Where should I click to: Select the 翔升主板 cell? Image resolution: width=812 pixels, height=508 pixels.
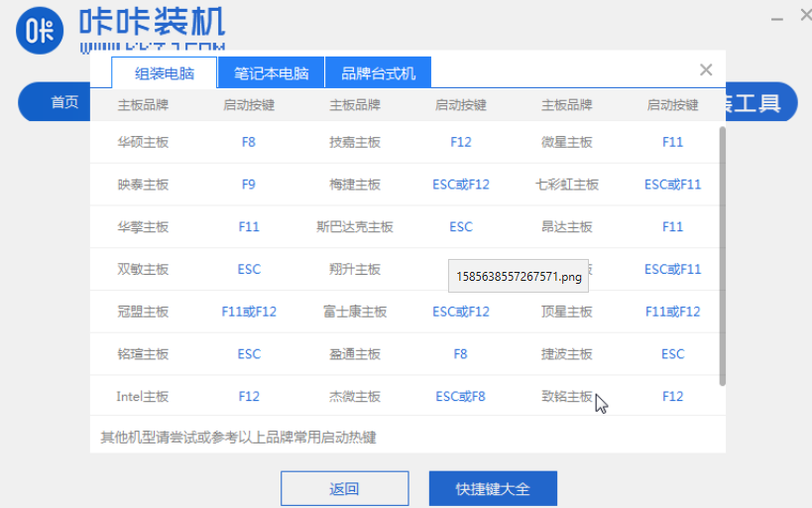click(x=355, y=270)
